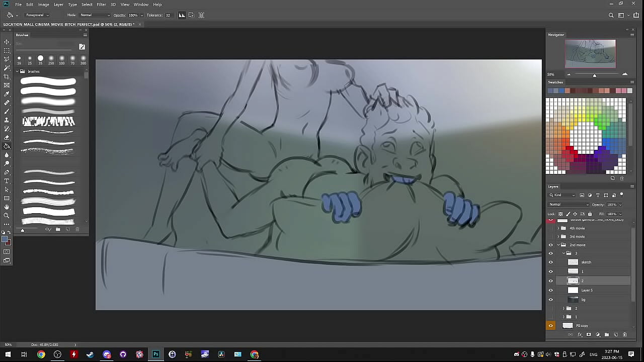Select the Hand tool
The width and height of the screenshot is (644, 362).
(x=7, y=207)
